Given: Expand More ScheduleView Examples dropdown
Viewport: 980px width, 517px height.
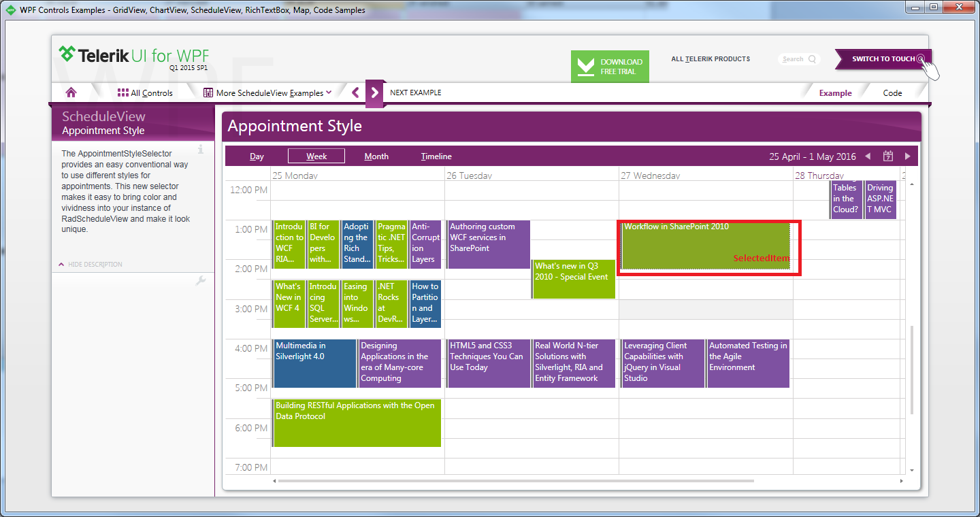Looking at the screenshot, I should (x=267, y=93).
